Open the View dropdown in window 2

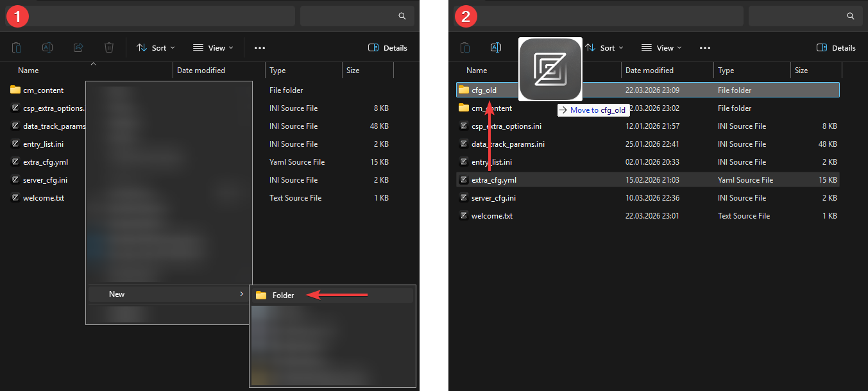[661, 47]
